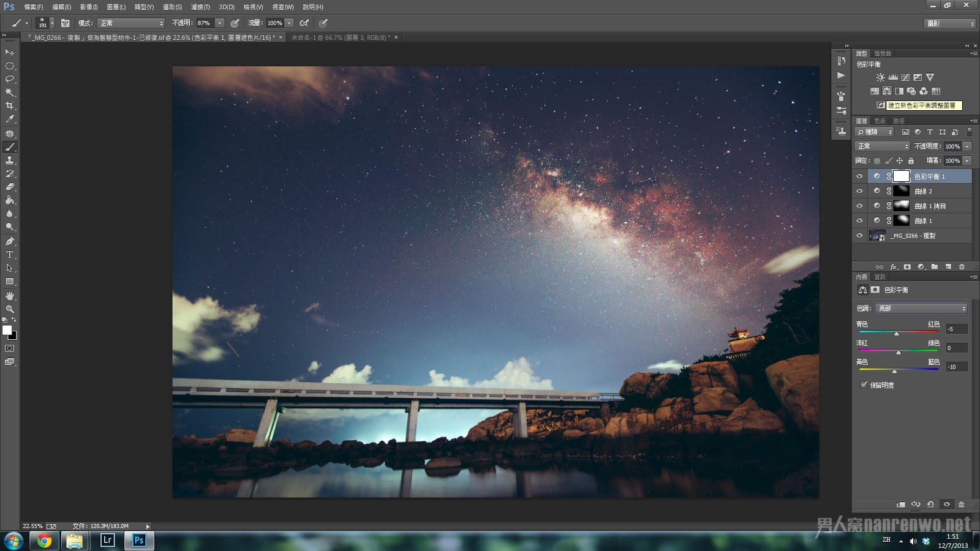The width and height of the screenshot is (980, 551).
Task: Click the create new group folder icon
Action: coord(935,267)
